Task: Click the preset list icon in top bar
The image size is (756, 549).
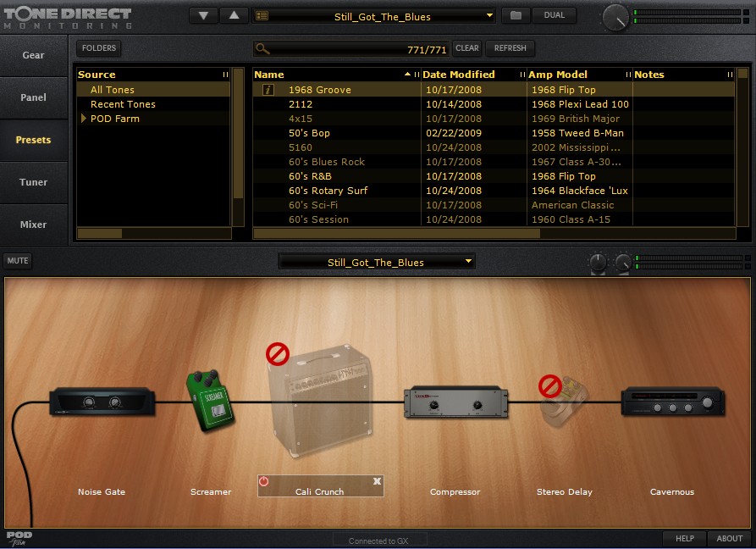Action: tap(262, 16)
